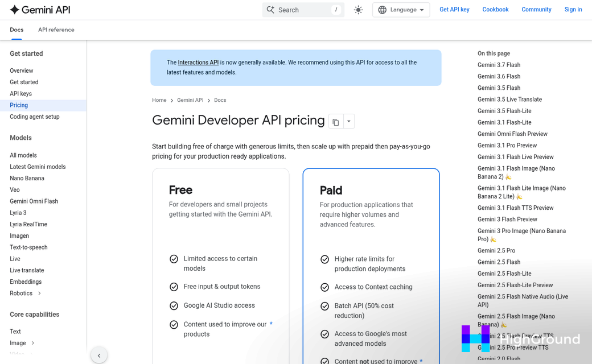The height and width of the screenshot is (364, 592).
Task: Click the Home breadcrumb
Action: click(x=159, y=100)
